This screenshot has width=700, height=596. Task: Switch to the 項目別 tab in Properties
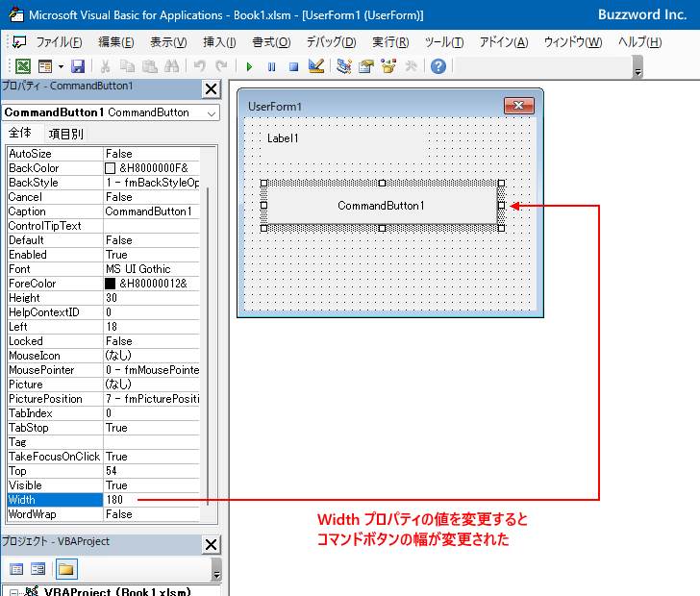click(66, 134)
